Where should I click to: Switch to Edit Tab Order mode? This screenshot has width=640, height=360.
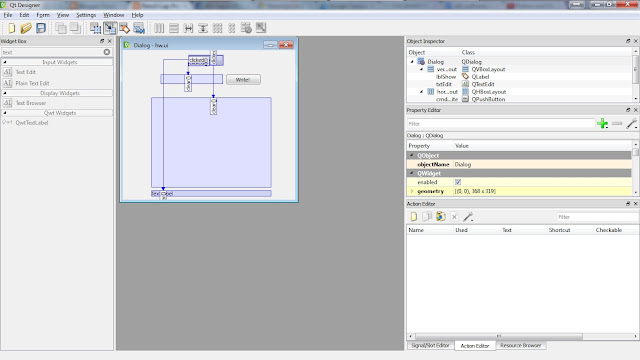point(139,28)
